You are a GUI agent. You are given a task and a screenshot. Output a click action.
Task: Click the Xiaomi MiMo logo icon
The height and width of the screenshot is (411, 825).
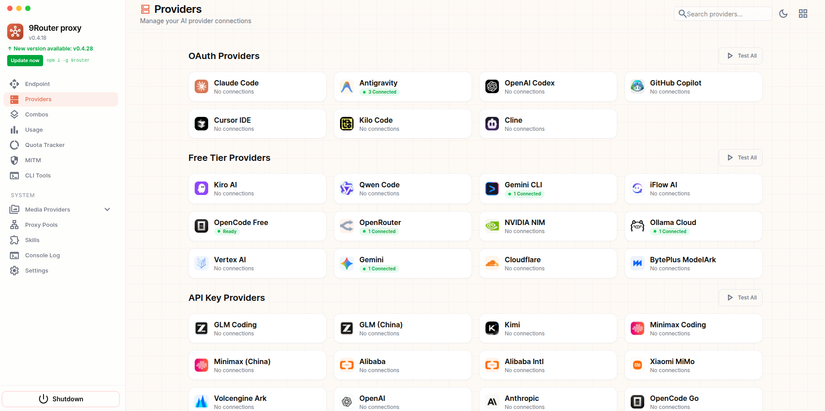(637, 365)
